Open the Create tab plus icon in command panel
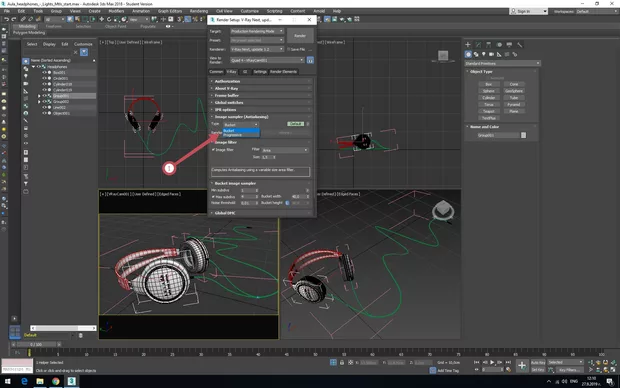Screen dimensions: 620x388 pos(468,45)
